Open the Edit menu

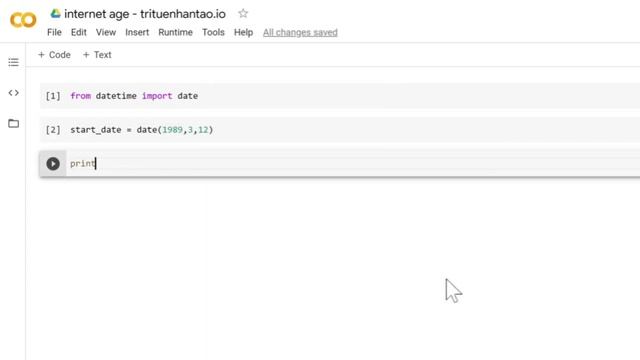click(x=78, y=32)
